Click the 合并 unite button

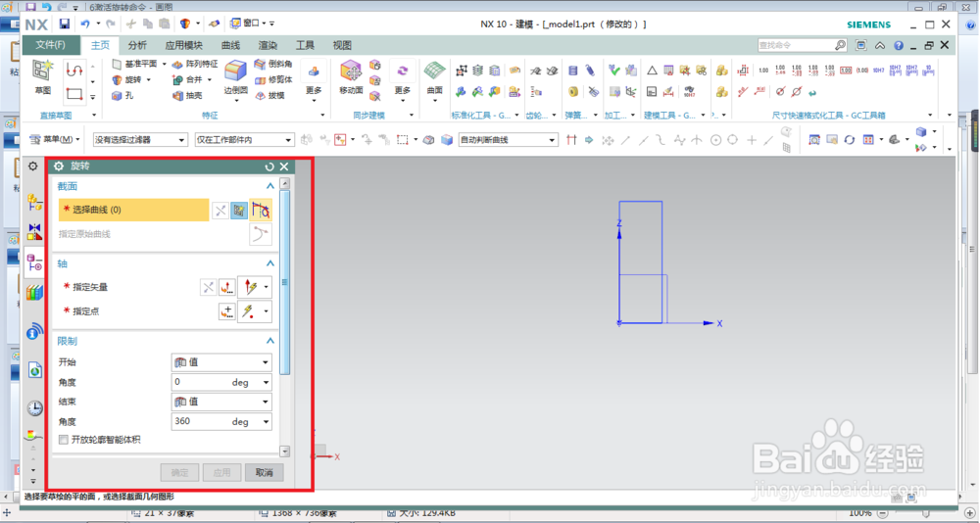point(187,80)
